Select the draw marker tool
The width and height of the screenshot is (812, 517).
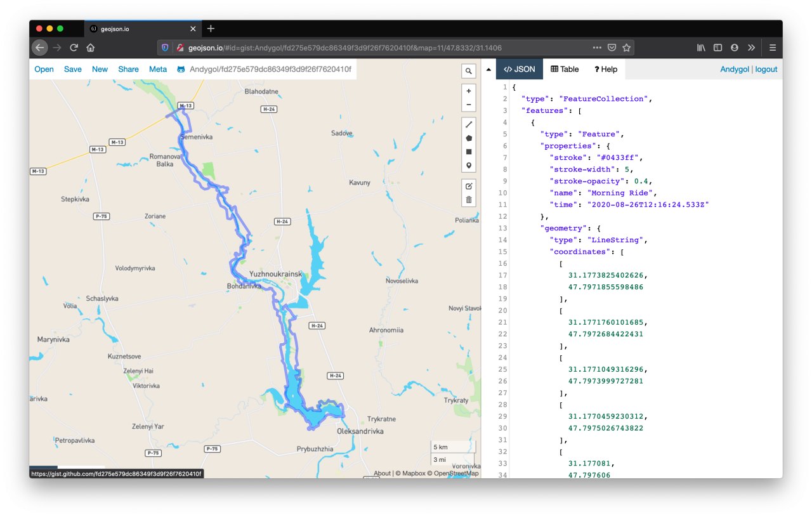click(469, 166)
